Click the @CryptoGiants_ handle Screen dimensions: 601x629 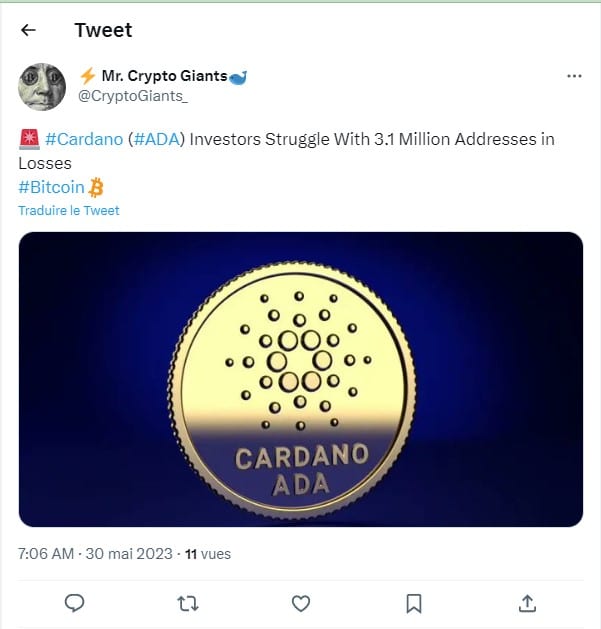coord(132,95)
